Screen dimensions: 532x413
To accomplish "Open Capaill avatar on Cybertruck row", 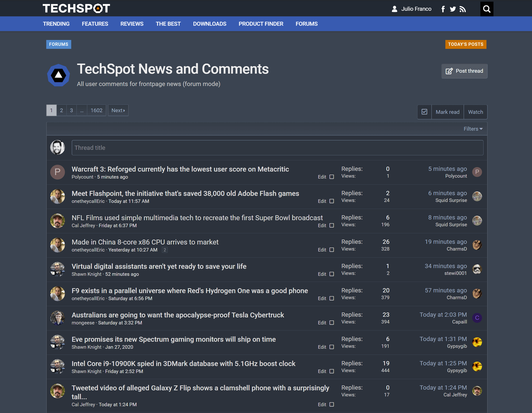I will point(477,318).
